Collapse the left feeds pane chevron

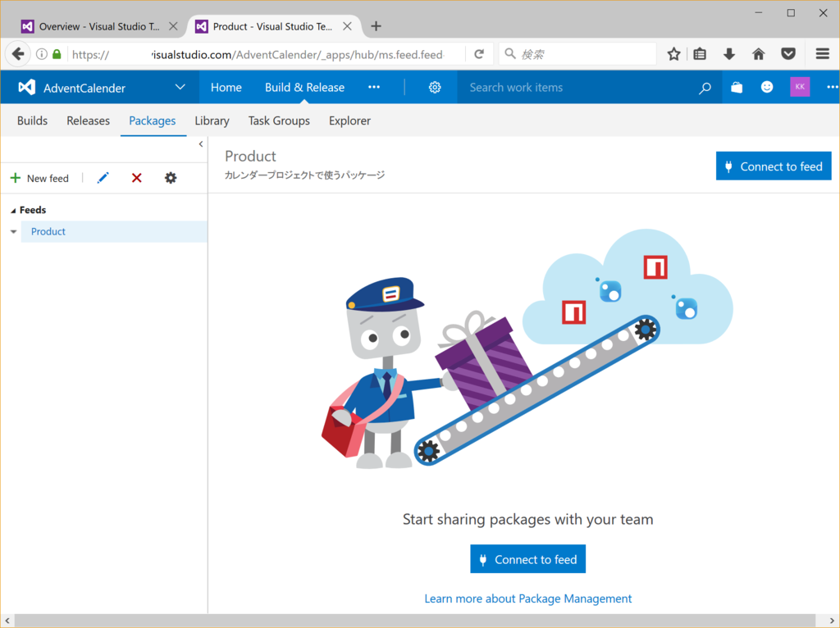[x=201, y=144]
